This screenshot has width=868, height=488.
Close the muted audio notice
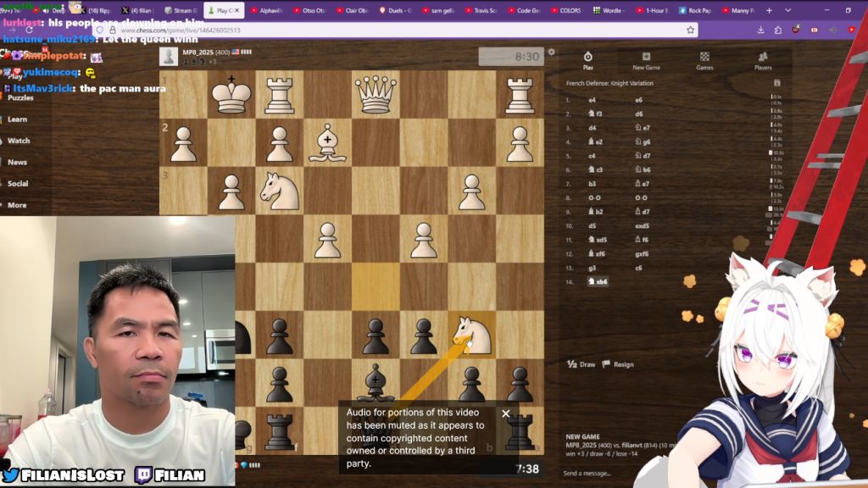click(x=505, y=413)
